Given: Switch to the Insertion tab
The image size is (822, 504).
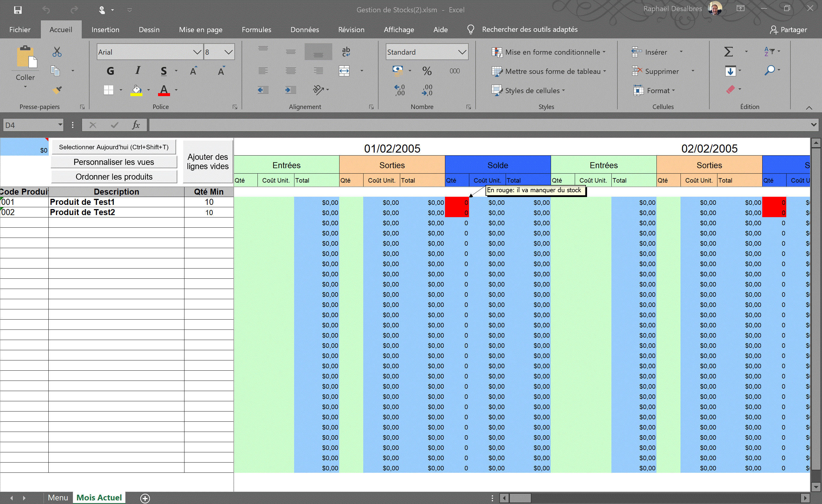Looking at the screenshot, I should tap(105, 29).
